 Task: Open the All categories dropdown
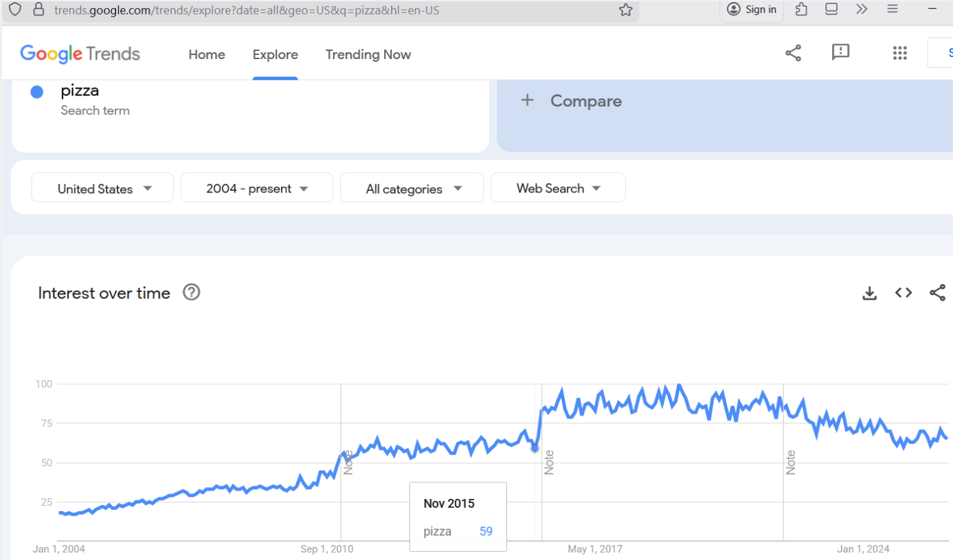tap(412, 188)
